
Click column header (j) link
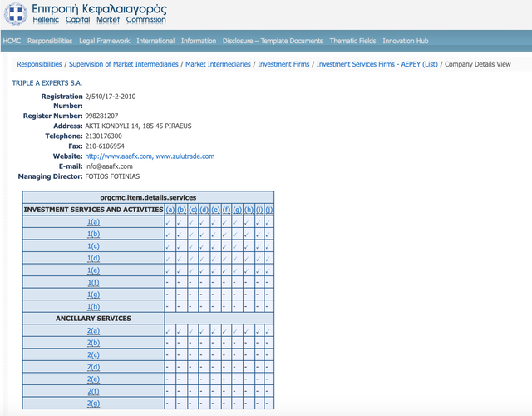click(x=268, y=210)
